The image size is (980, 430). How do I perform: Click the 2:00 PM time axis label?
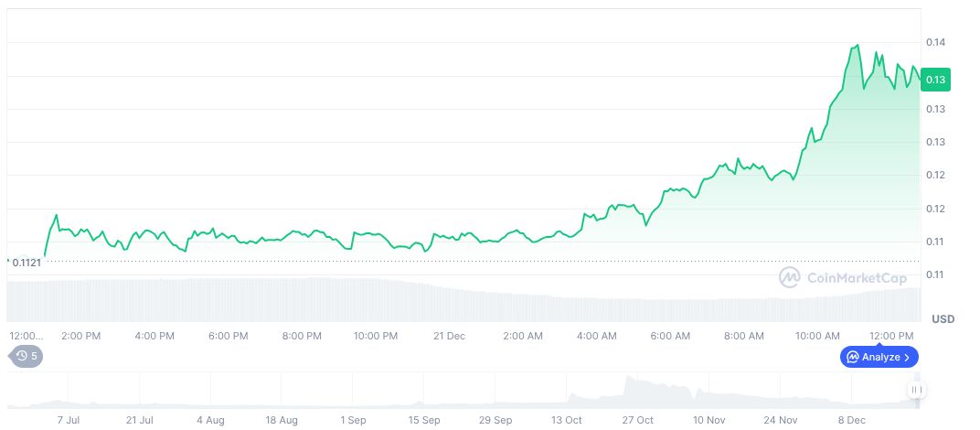[x=80, y=336]
